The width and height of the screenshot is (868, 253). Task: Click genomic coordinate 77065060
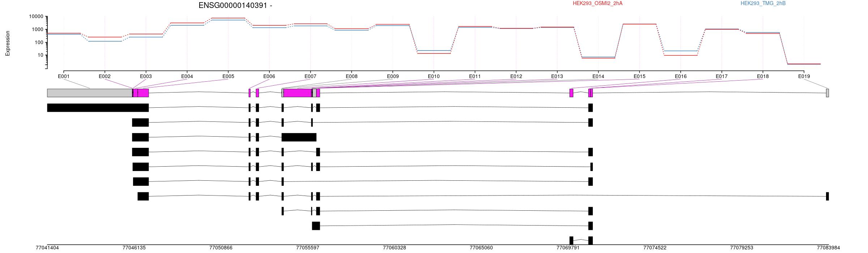point(481,248)
